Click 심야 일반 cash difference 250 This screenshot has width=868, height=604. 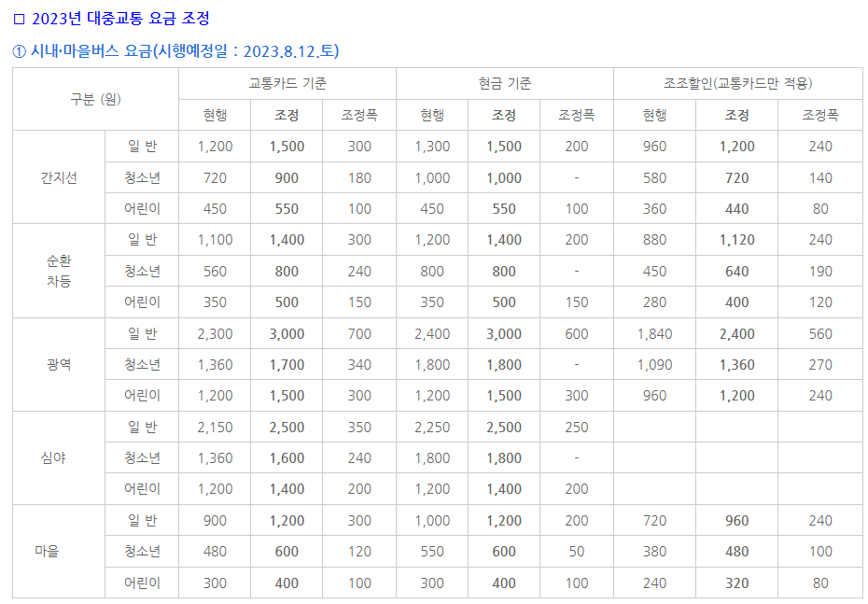point(576,428)
